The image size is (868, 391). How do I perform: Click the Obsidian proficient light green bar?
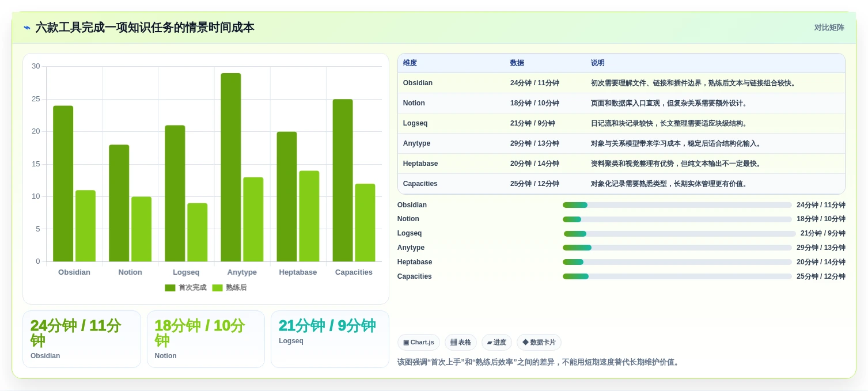[85, 226]
